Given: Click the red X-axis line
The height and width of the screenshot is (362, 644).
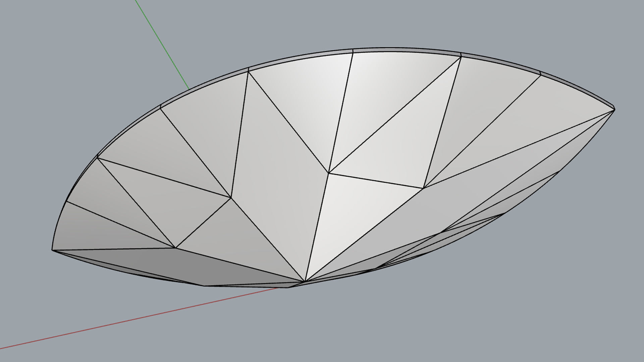Looking at the screenshot, I should pyautogui.click(x=134, y=320).
